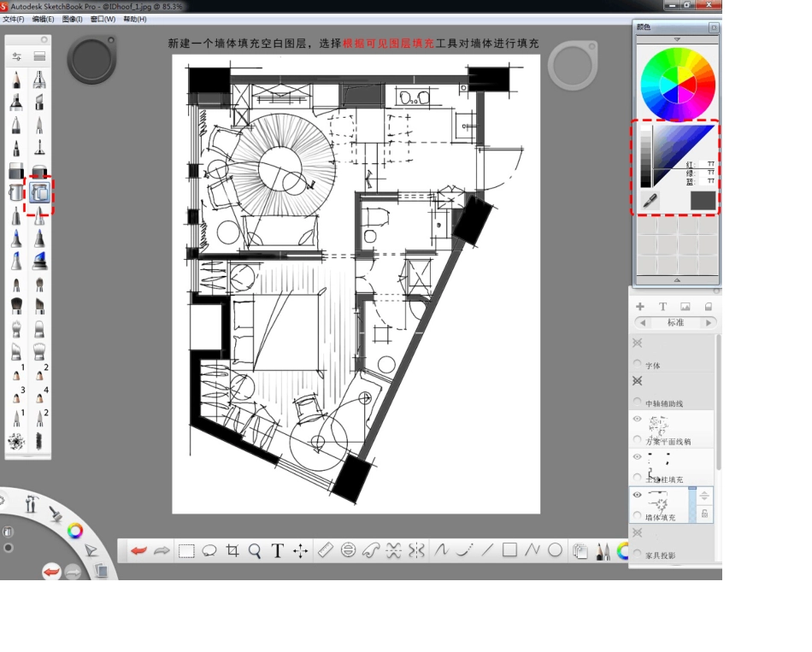This screenshot has height=652, width=812.
Task: Enable the French curve tool
Action: pyautogui.click(x=371, y=550)
